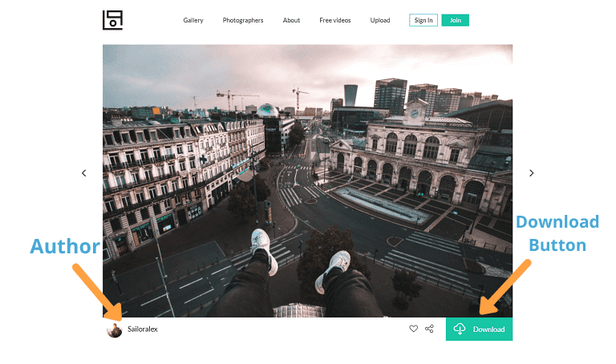Download the photo using Download text
This screenshot has height=364, width=616.
click(x=488, y=330)
